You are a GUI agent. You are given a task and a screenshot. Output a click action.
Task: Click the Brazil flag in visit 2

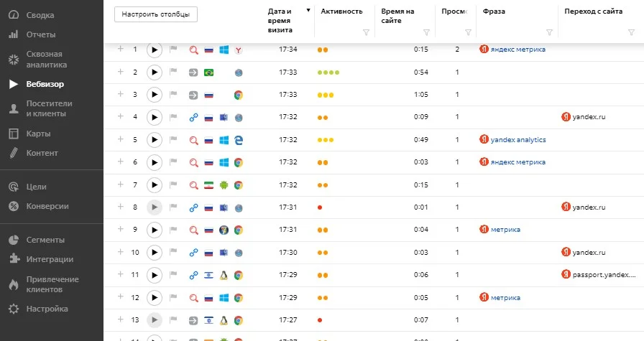point(209,73)
